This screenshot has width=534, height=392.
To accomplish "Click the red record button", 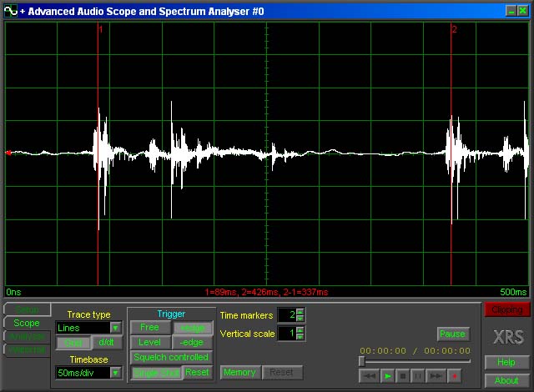I will coord(454,376).
